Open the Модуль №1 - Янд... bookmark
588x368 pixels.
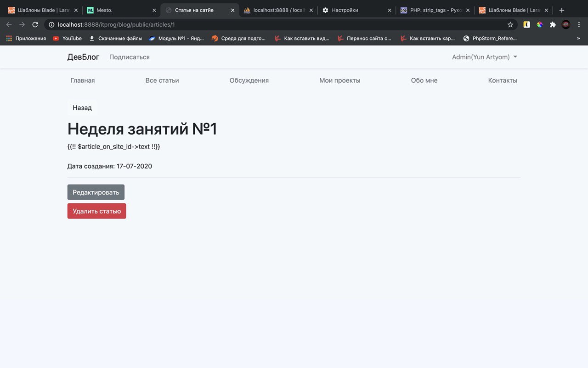coord(176,38)
